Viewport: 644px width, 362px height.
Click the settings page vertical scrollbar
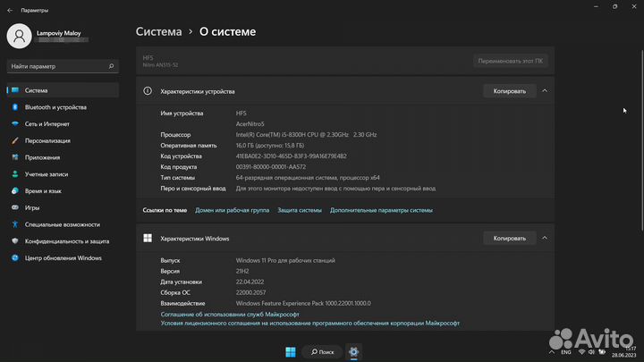click(x=641, y=139)
